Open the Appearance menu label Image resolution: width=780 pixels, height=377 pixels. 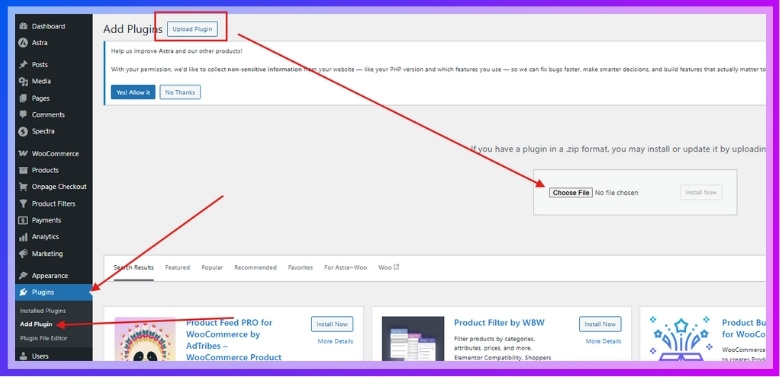click(x=50, y=276)
